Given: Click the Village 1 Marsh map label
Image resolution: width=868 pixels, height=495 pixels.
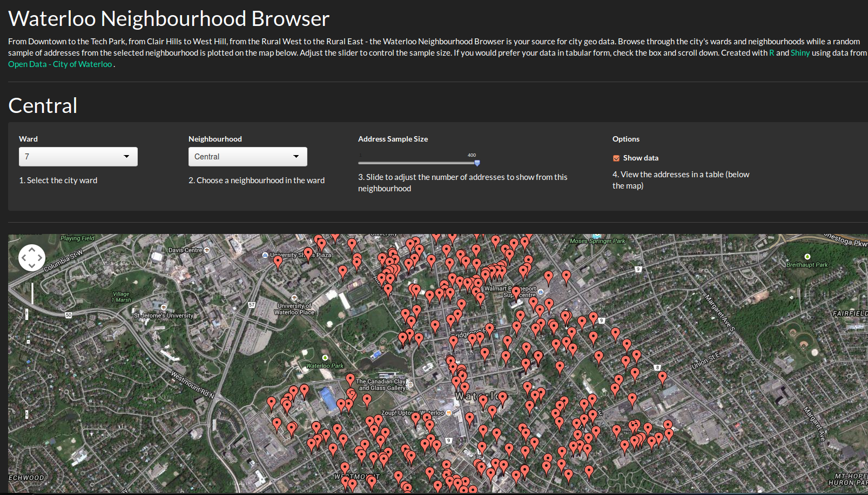Looking at the screenshot, I should 122,297.
